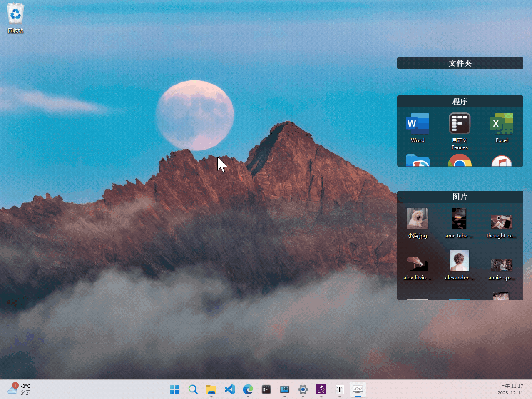532x399 pixels.
Task: Open the weather widget showing -3°C
Action: coord(19,389)
